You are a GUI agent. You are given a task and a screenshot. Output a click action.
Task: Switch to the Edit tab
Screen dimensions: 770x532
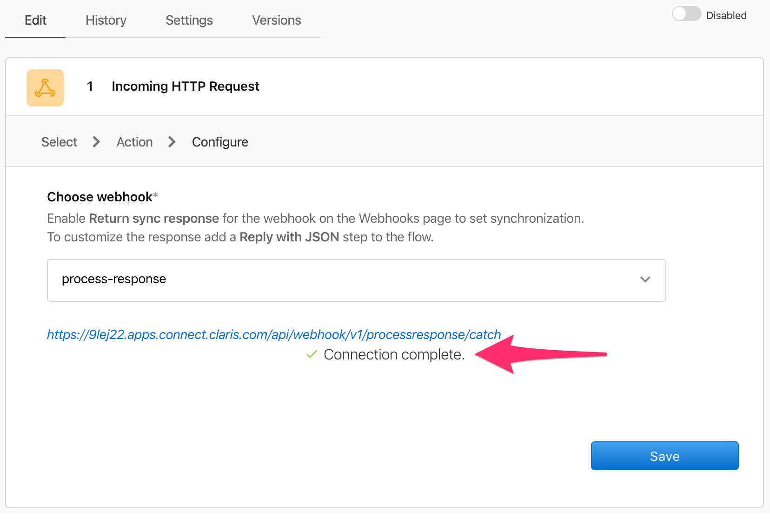pyautogui.click(x=35, y=20)
